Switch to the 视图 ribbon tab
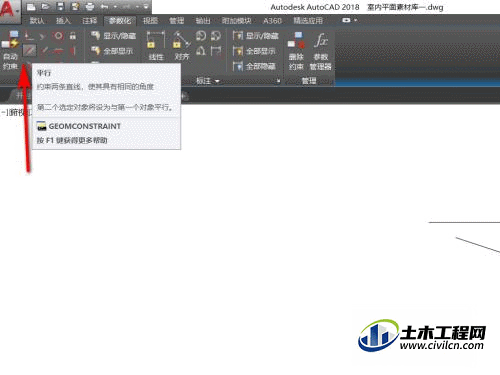 tap(150, 21)
